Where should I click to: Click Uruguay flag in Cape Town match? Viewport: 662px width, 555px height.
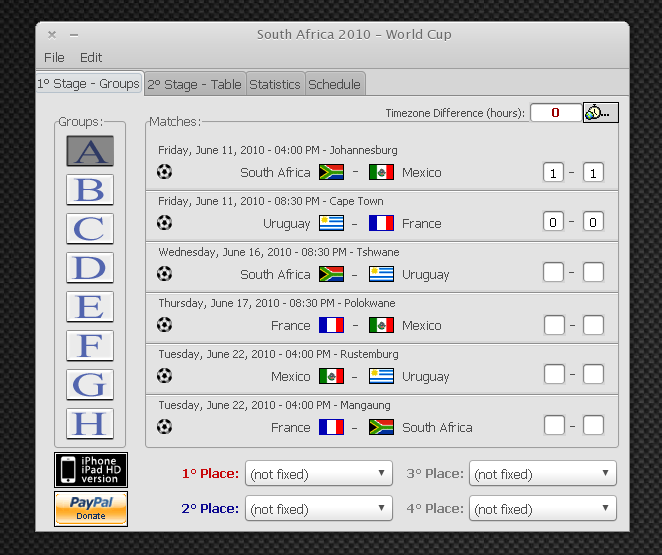tap(331, 223)
